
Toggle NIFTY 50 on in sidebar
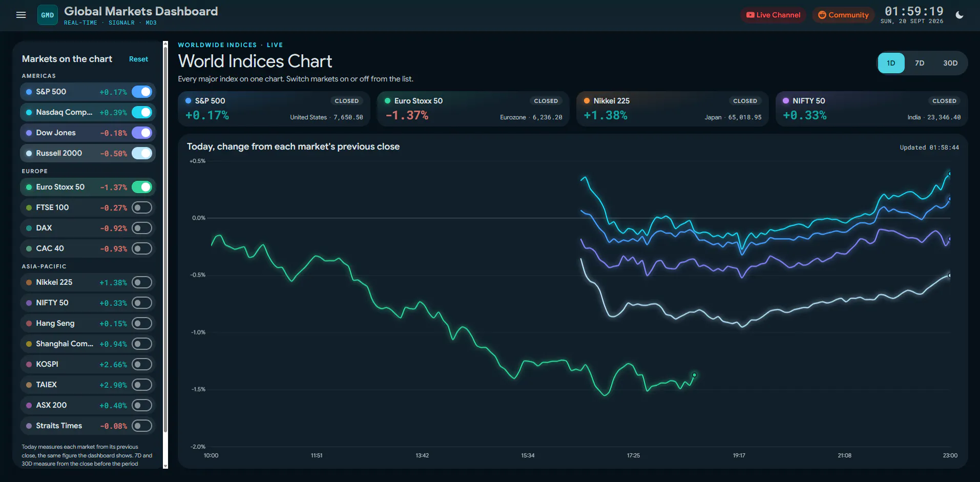point(142,303)
